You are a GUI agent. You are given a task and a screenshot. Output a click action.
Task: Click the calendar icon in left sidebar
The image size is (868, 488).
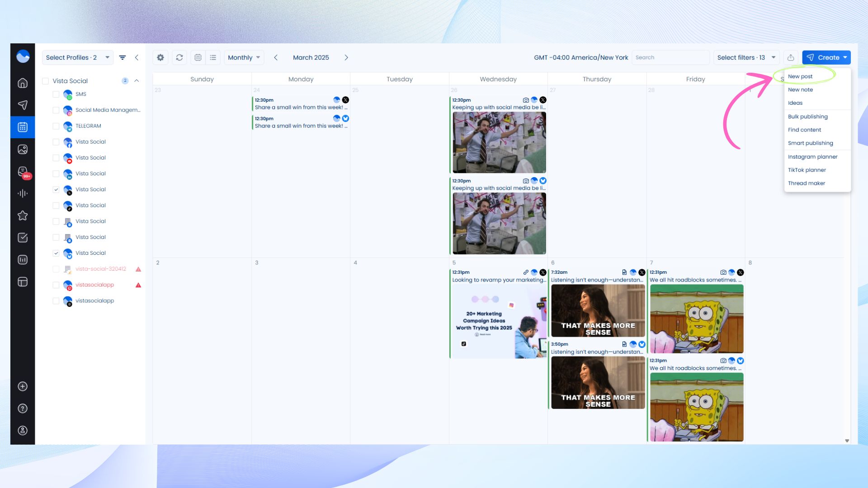tap(23, 127)
